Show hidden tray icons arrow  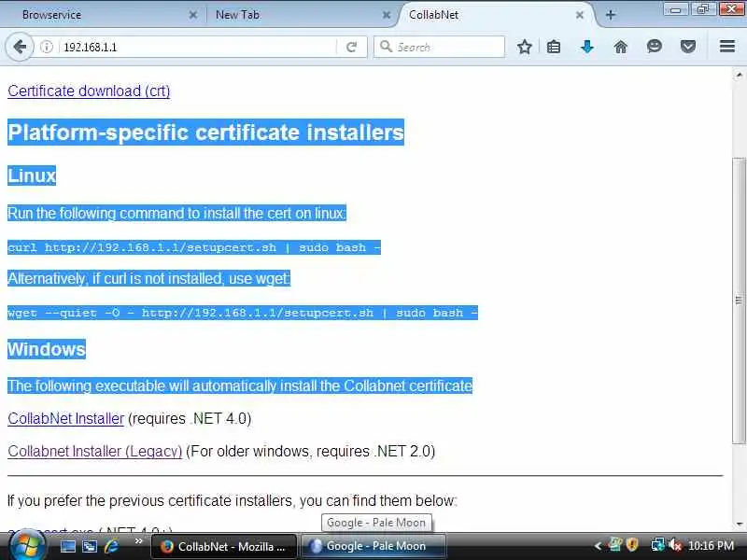tap(598, 546)
